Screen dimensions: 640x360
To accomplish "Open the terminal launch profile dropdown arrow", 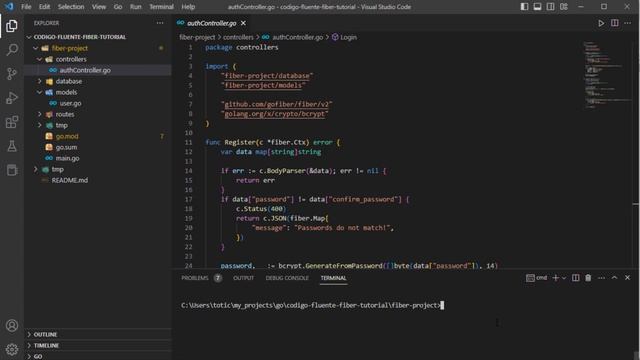I will tap(564, 278).
